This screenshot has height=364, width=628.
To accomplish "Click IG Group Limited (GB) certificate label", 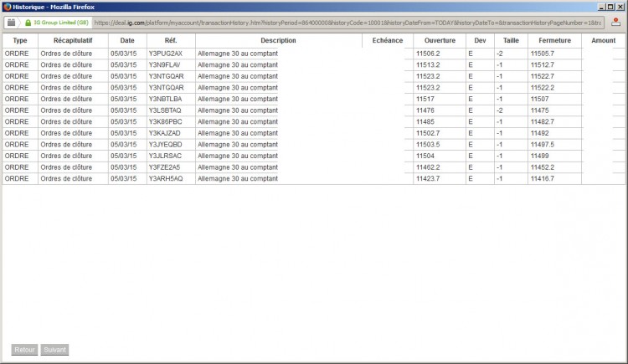I will 61,23.
